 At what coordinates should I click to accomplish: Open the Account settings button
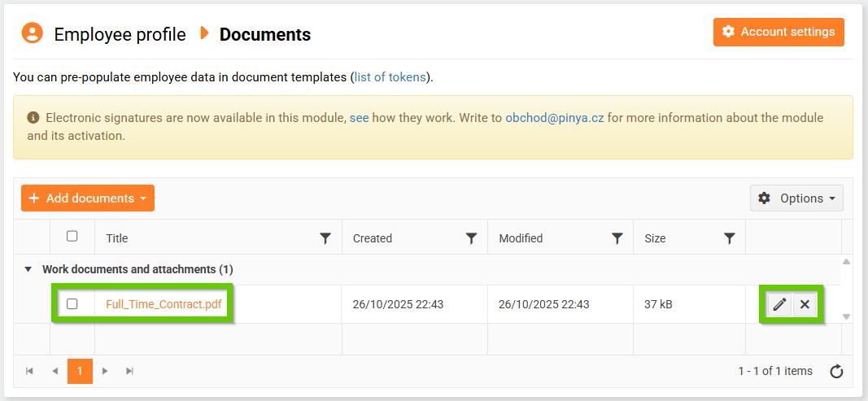point(779,33)
